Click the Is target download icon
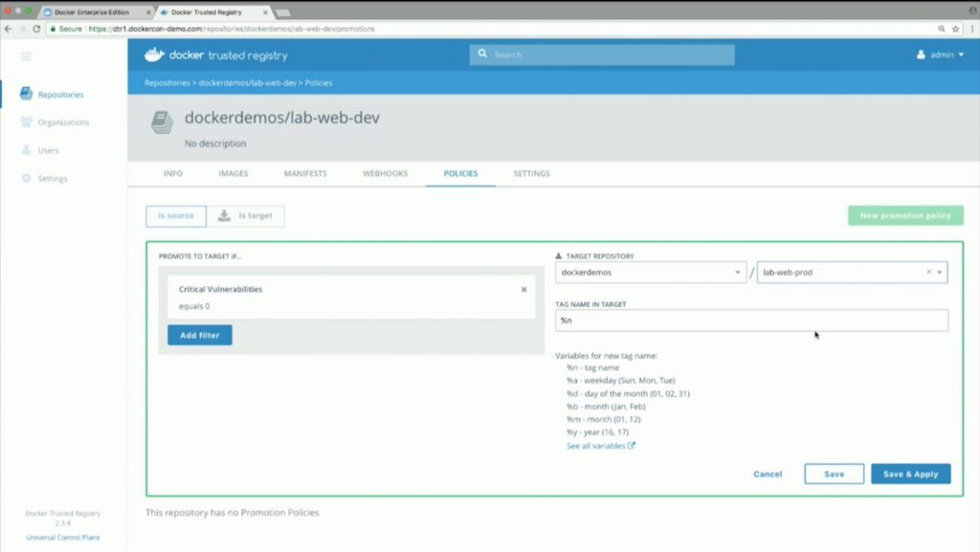The width and height of the screenshot is (980, 552). click(224, 215)
